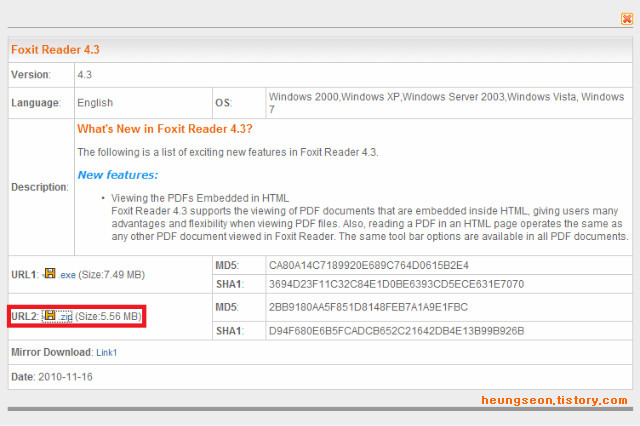This screenshot has width=640, height=426.
Task: Click the URL2: label
Action: click(24, 316)
